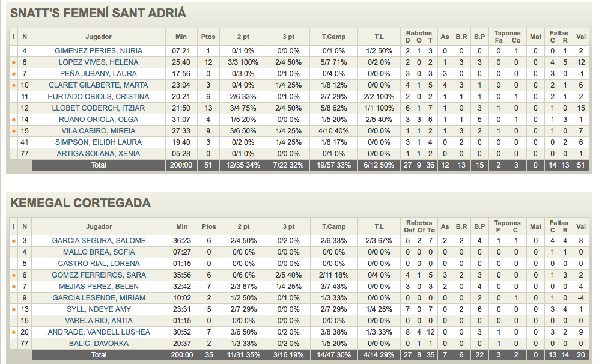
Task: Click starter dot beside Garcia Segura, Salome
Action: point(13,241)
